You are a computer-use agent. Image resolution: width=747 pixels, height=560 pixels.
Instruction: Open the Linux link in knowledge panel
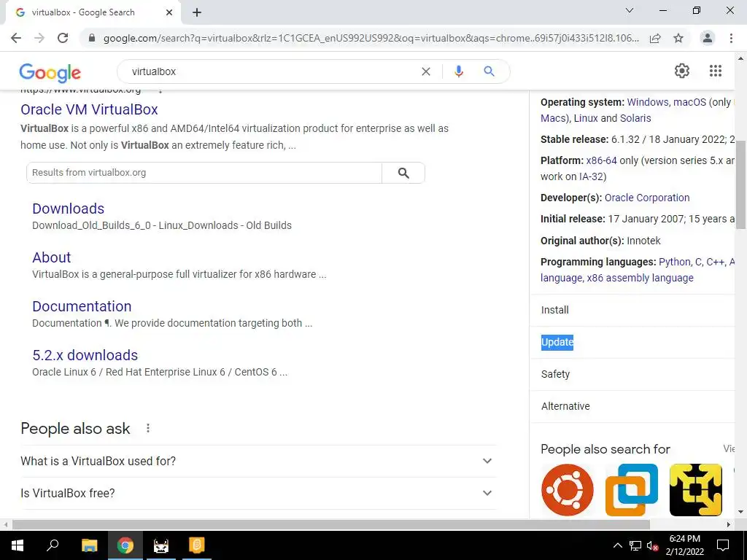(586, 118)
